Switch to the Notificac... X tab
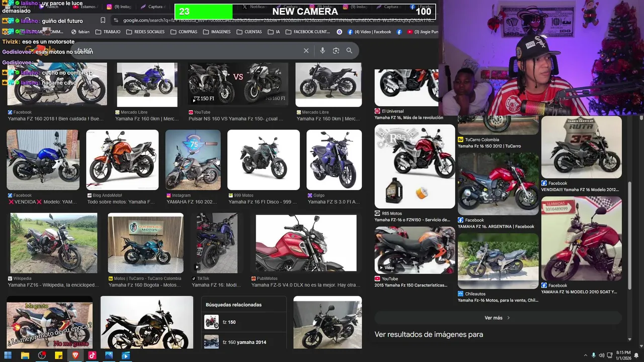Viewport: 644px width, 362px height. [x=254, y=7]
